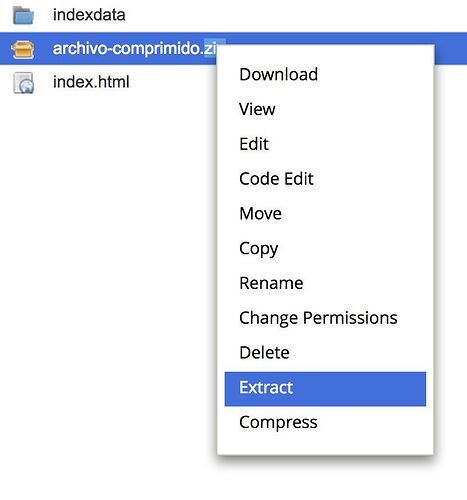Select the index.html file name
Screen dimensions: 467x500
tap(91, 82)
